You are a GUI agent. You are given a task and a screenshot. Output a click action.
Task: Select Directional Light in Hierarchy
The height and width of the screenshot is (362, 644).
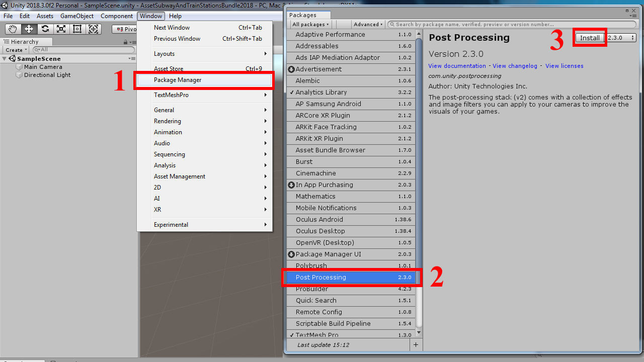pyautogui.click(x=47, y=75)
